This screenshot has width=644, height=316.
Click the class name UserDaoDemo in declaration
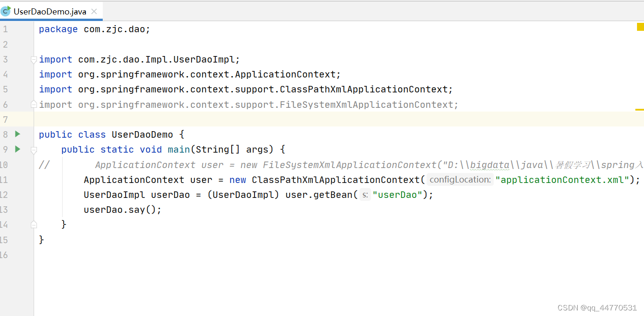click(x=142, y=134)
